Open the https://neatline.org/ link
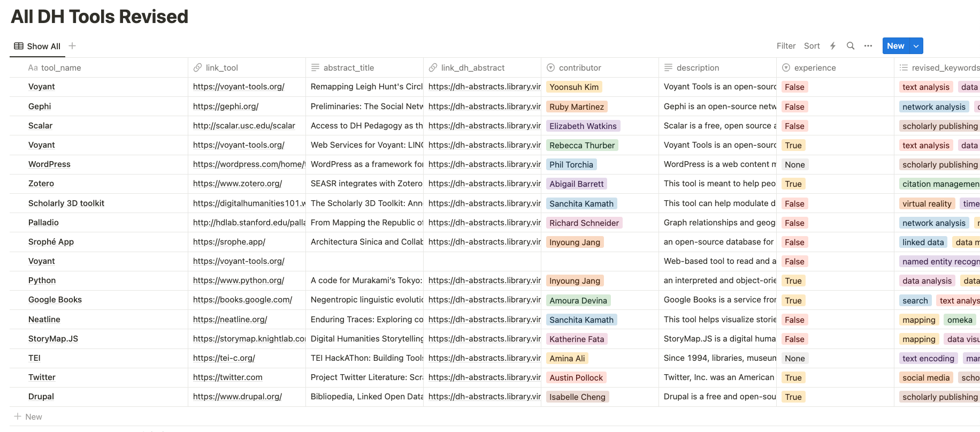This screenshot has height=432, width=980. tap(230, 320)
